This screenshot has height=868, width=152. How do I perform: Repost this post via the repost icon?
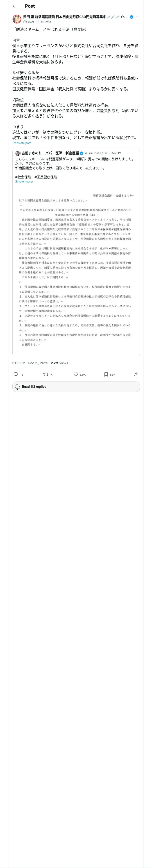point(46,374)
